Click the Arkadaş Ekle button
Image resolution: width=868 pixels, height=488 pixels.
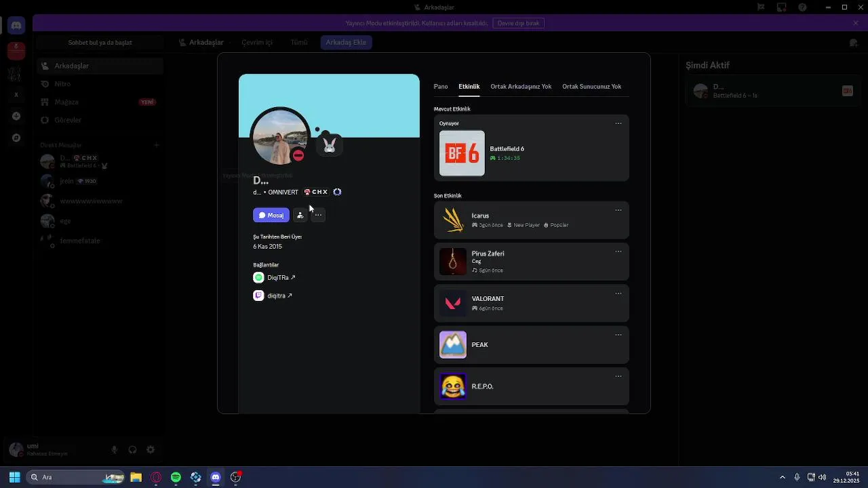[x=346, y=42]
